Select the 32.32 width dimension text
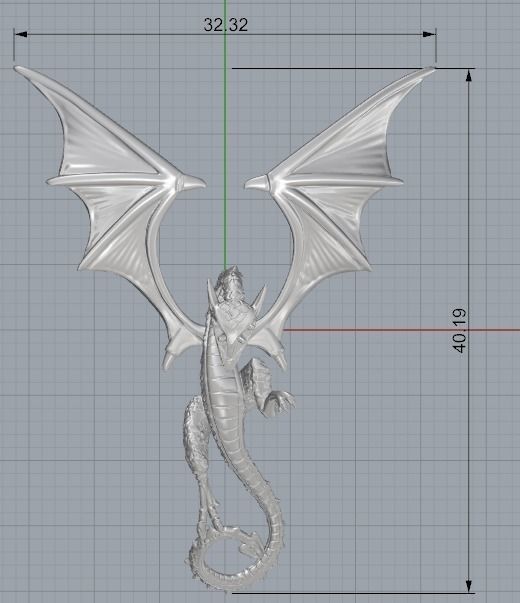 [x=226, y=25]
